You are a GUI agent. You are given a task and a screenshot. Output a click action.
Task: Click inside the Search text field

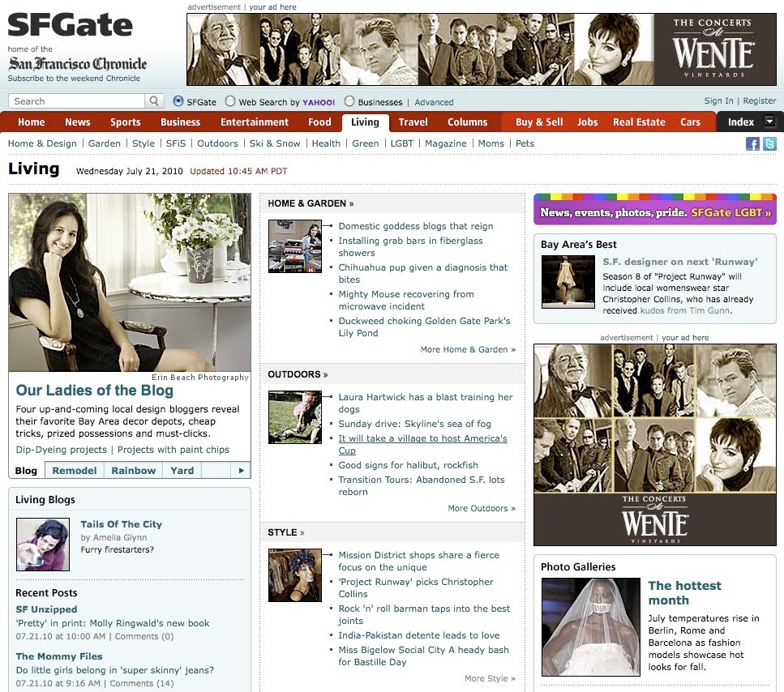coord(77,101)
